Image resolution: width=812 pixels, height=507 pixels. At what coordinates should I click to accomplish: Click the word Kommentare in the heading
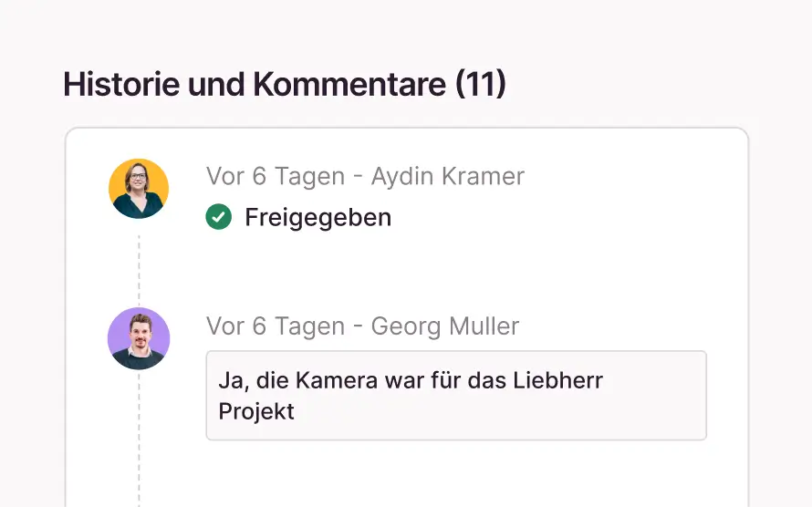[x=350, y=85]
